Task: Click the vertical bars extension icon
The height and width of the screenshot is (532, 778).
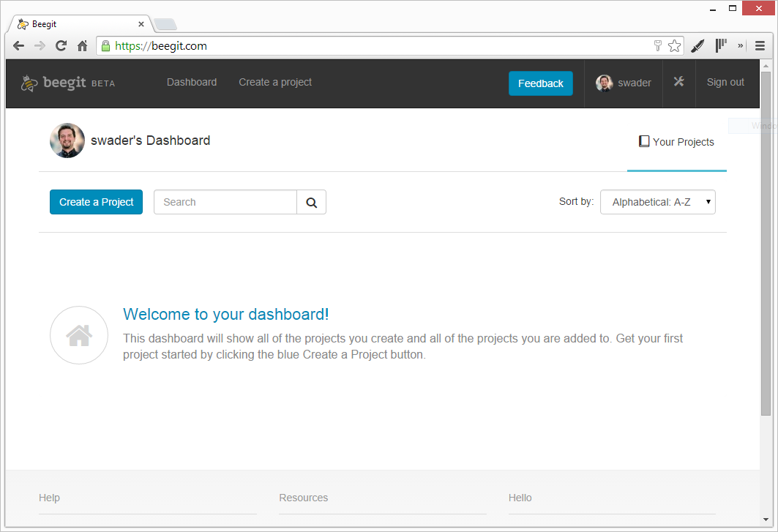Action: (721, 46)
